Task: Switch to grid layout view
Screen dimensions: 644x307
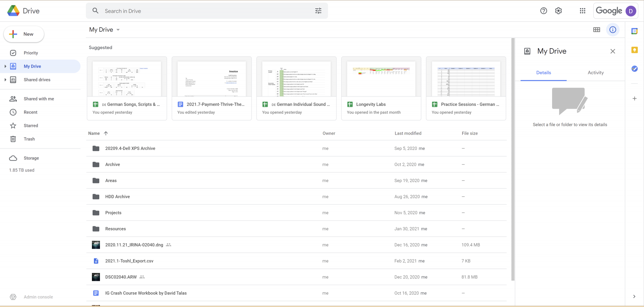Action: [x=596, y=30]
